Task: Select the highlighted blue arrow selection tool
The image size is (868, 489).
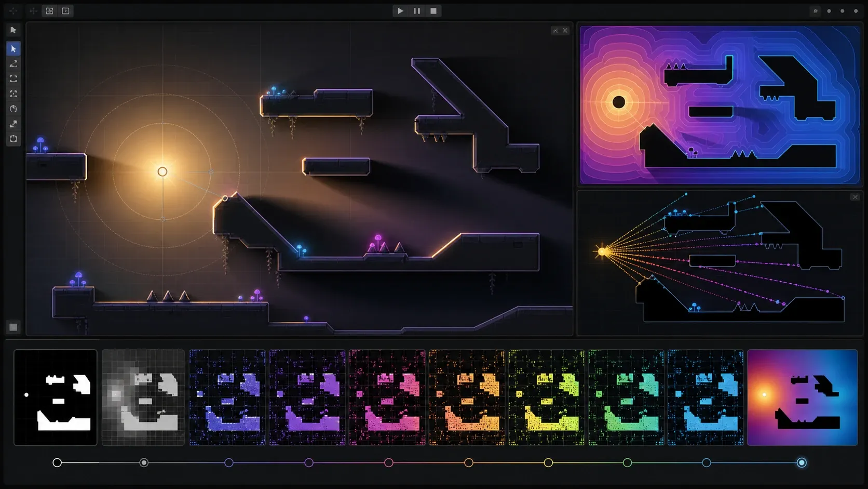Action: click(13, 48)
